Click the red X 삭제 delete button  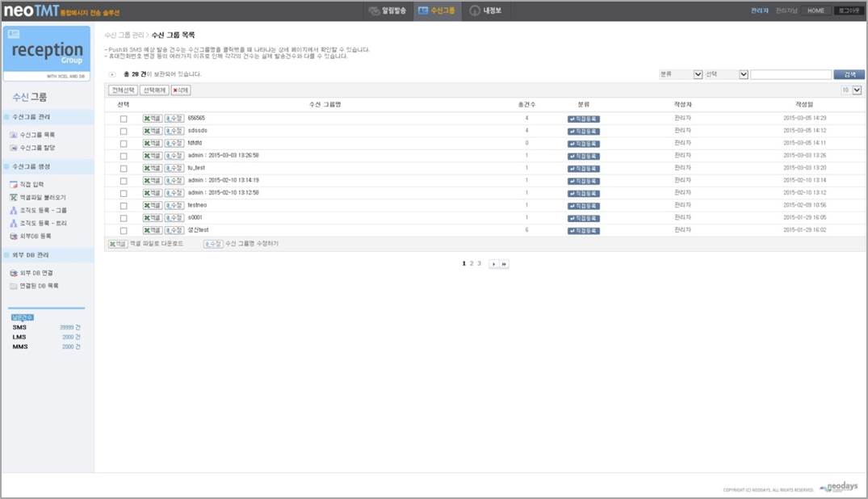(x=181, y=90)
